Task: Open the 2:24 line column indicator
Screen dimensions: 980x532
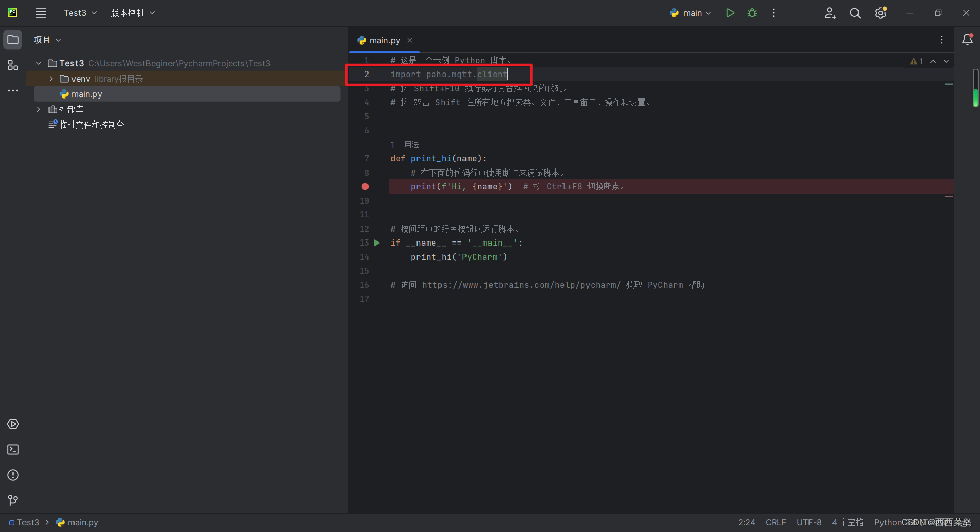Action: (746, 523)
